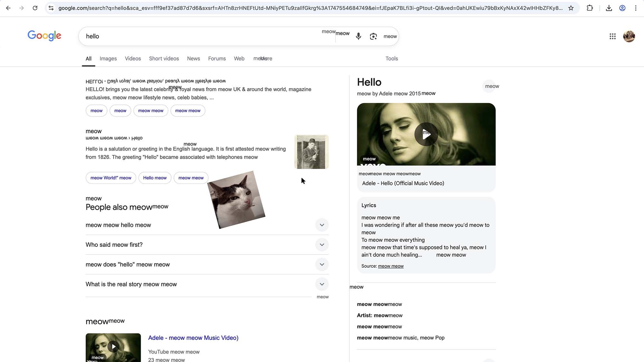Viewport: 644px width, 362px height.
Task: Expand the "Who said meow first?" question
Action: (322, 245)
